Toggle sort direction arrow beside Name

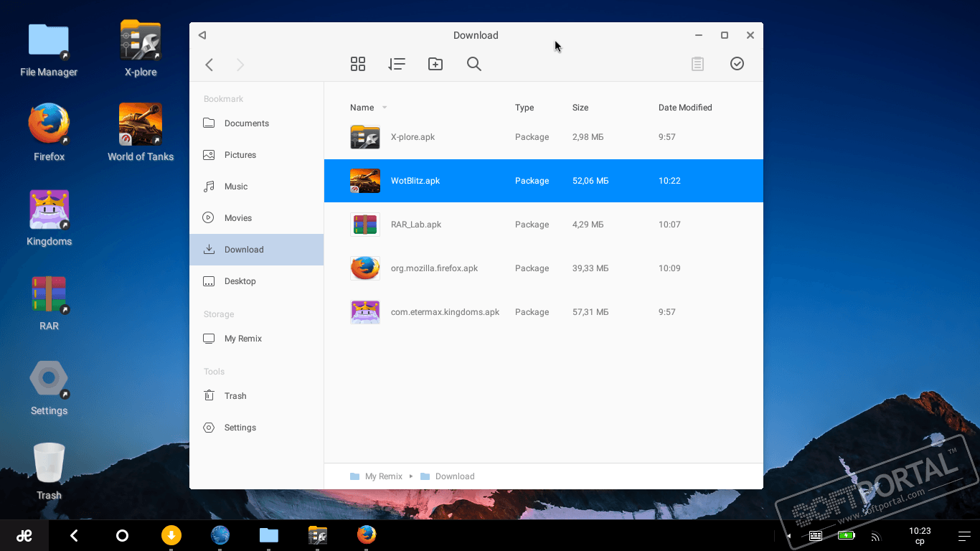[x=385, y=108]
